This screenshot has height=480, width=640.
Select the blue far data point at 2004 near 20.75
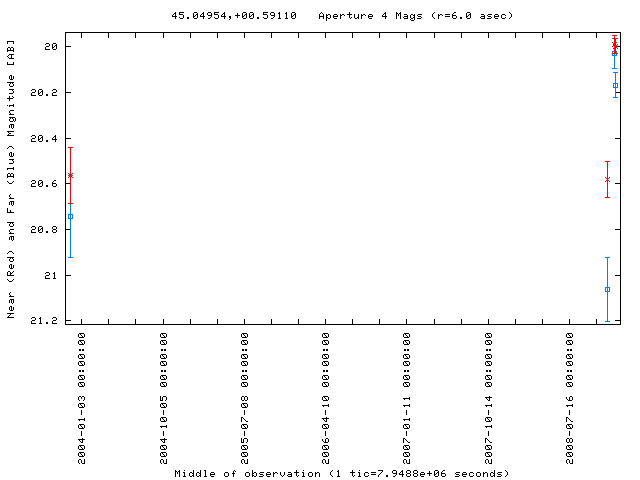71,217
